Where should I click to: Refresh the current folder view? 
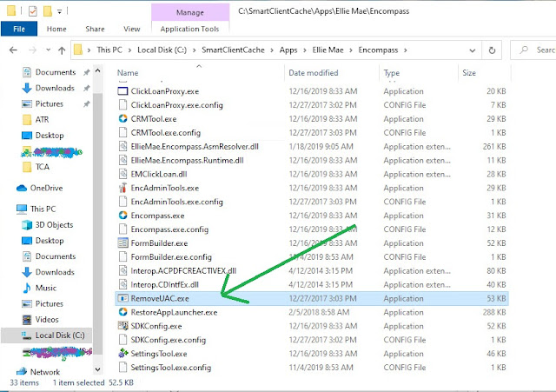(492, 50)
